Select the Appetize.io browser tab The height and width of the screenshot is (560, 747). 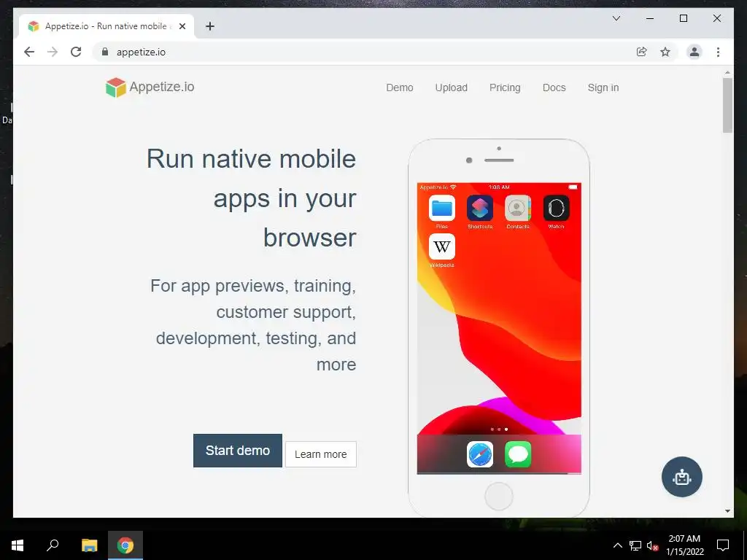(x=107, y=26)
